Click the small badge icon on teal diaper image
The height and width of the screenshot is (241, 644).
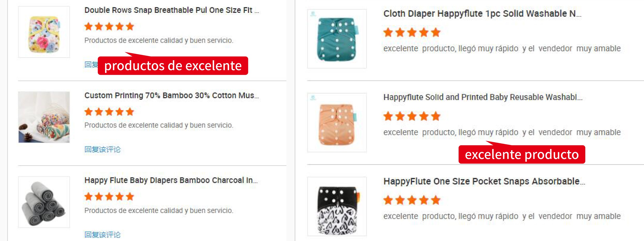(313, 14)
